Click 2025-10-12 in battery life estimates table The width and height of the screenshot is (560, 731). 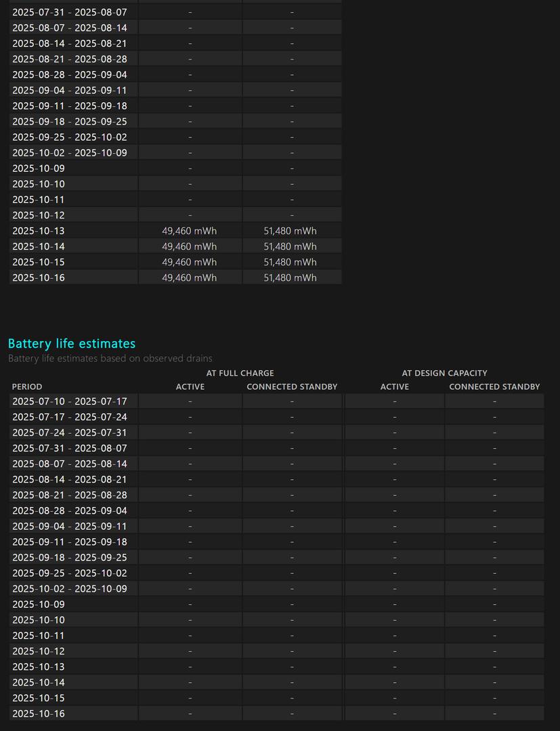39,651
